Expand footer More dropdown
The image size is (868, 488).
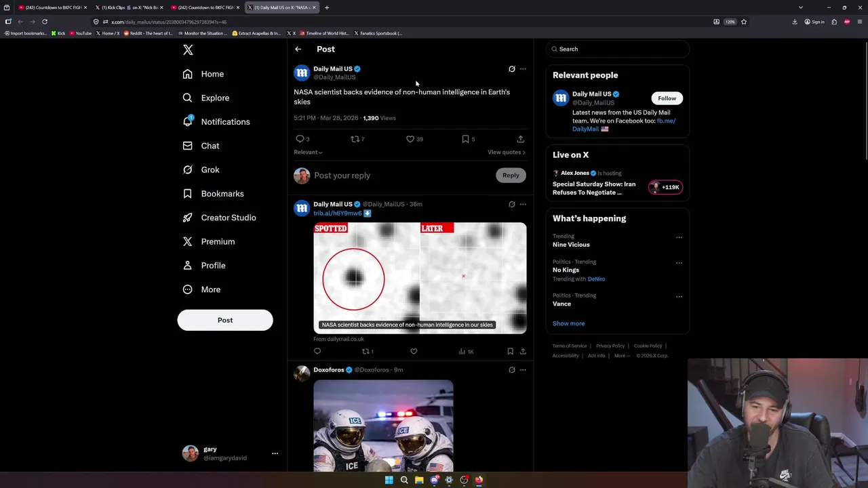[x=622, y=356]
